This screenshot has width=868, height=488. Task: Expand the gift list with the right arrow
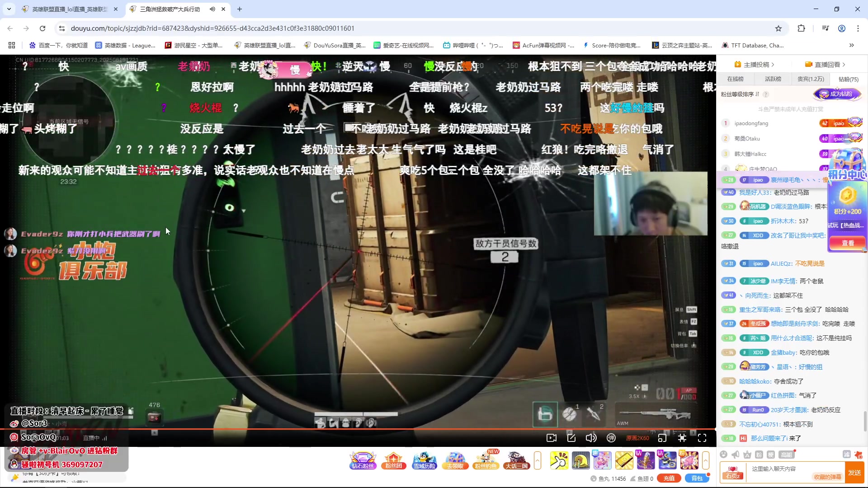pos(706,460)
